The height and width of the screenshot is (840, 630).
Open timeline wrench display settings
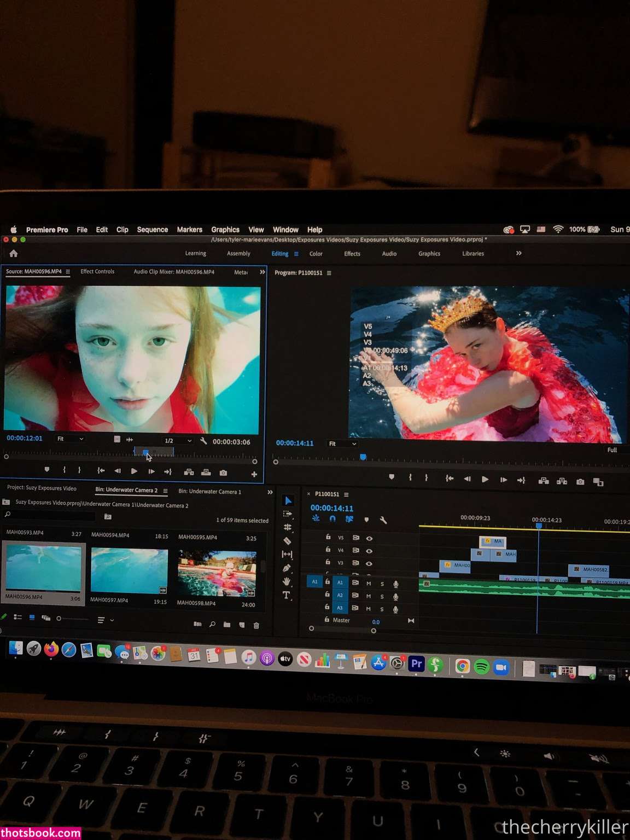pyautogui.click(x=383, y=520)
